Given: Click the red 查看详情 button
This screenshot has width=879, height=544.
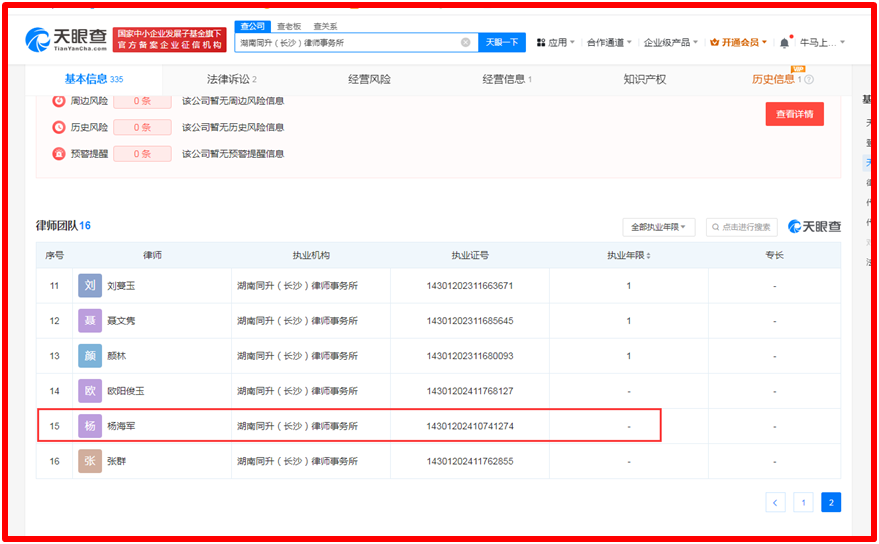Looking at the screenshot, I should pos(794,114).
